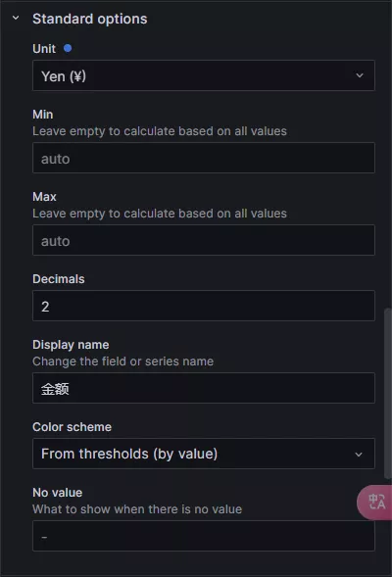The image size is (392, 577).
Task: Open the Unit dropdown showing Yen (¥)
Action: 204,75
